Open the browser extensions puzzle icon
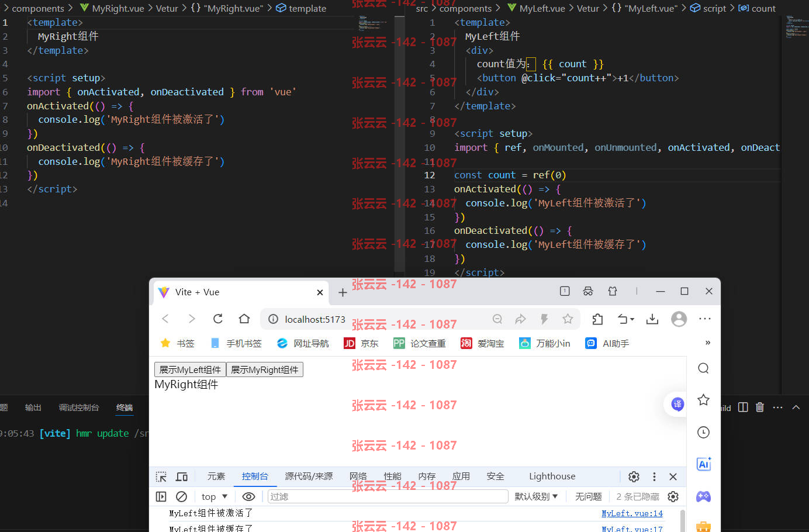 coord(597,319)
